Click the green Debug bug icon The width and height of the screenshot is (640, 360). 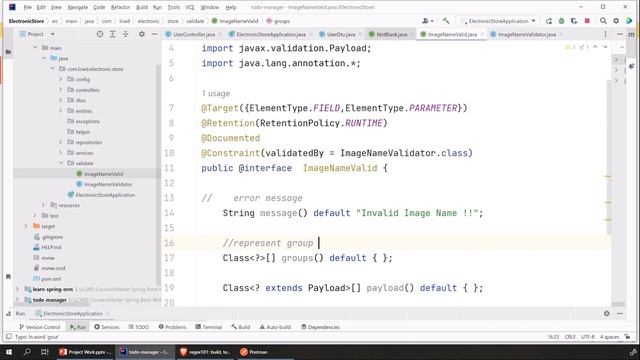562,21
